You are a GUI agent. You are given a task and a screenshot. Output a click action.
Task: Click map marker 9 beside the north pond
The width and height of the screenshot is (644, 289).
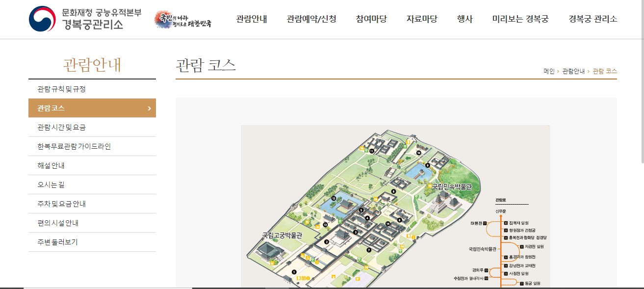(428, 165)
